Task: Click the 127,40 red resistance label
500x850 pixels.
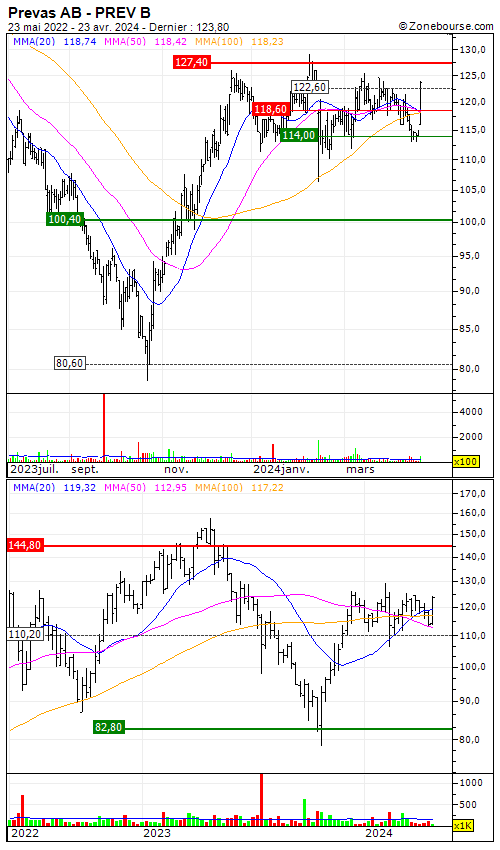Action: point(192,62)
